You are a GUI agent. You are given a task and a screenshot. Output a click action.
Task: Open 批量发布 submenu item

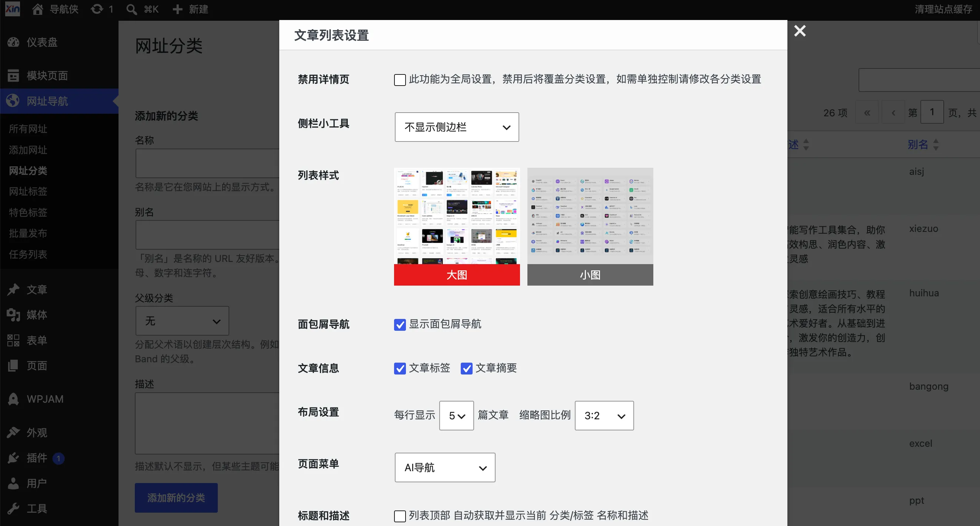pos(28,233)
